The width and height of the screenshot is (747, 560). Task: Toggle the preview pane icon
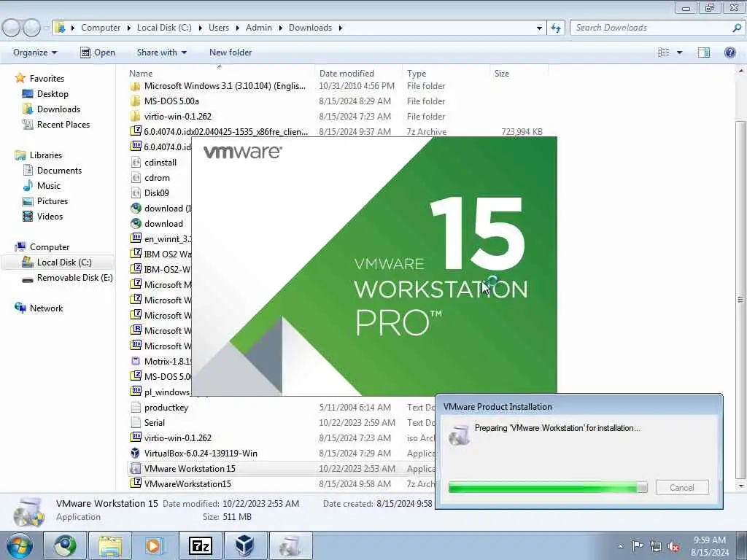tap(704, 52)
